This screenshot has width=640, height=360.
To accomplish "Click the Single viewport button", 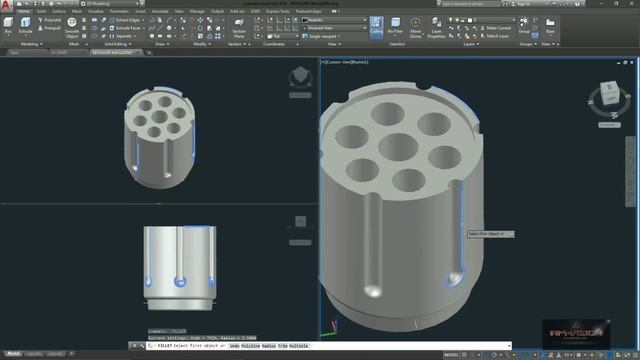I will click(x=322, y=36).
